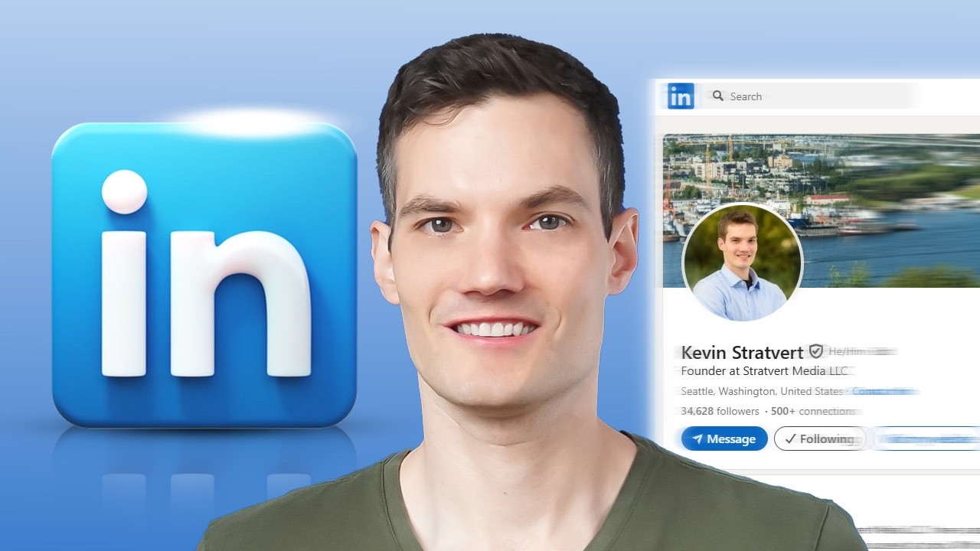The image size is (980, 551).
Task: Click the blurred button right of Following
Action: (x=926, y=439)
